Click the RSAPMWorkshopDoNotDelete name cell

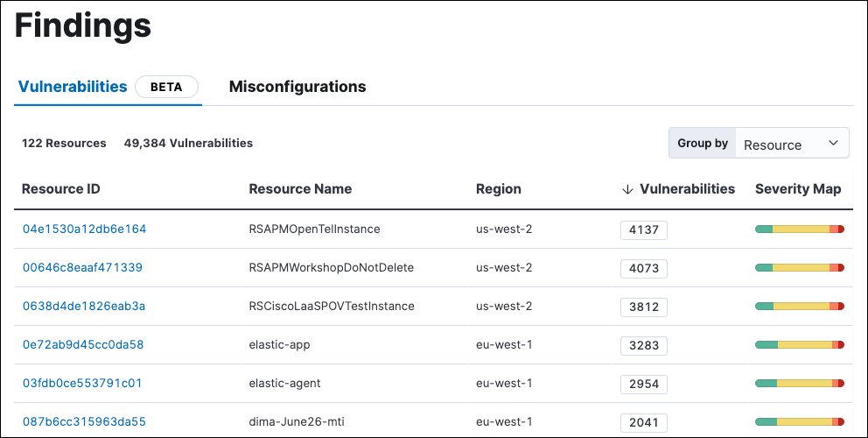[331, 267]
